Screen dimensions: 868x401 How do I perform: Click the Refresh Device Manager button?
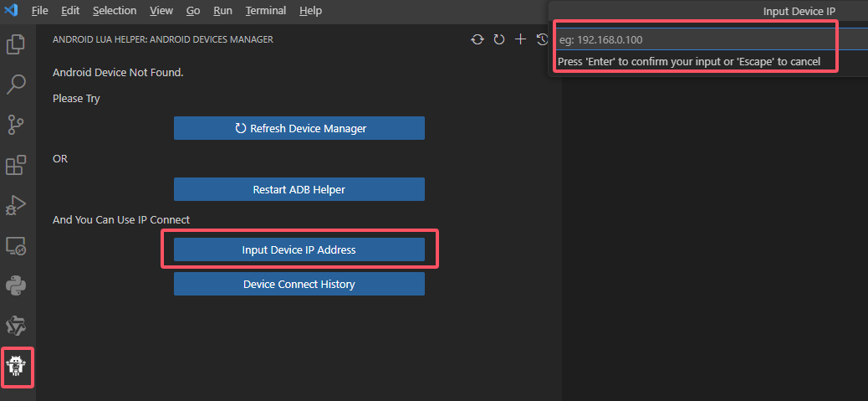pyautogui.click(x=299, y=128)
